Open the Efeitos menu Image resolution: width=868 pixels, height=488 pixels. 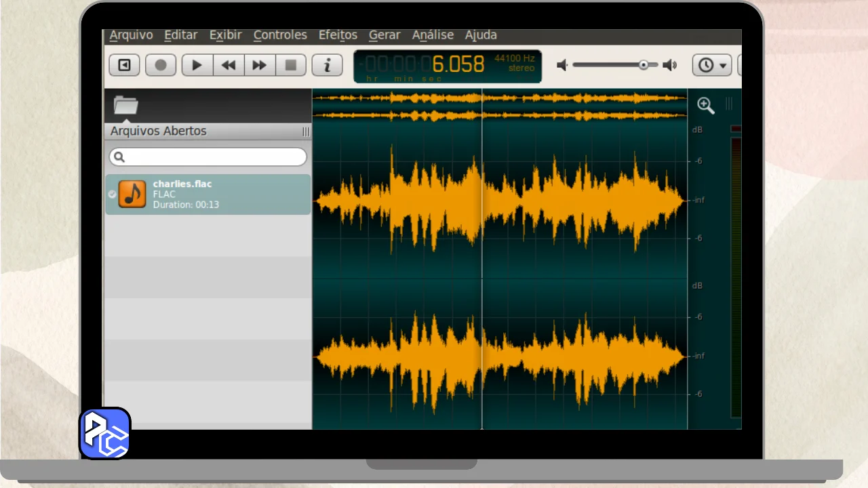click(x=338, y=35)
